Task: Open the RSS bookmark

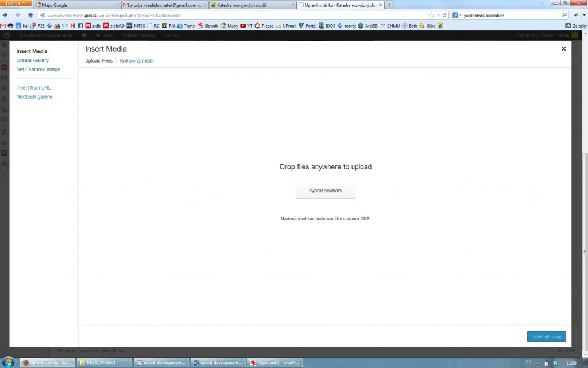Action: (37, 25)
